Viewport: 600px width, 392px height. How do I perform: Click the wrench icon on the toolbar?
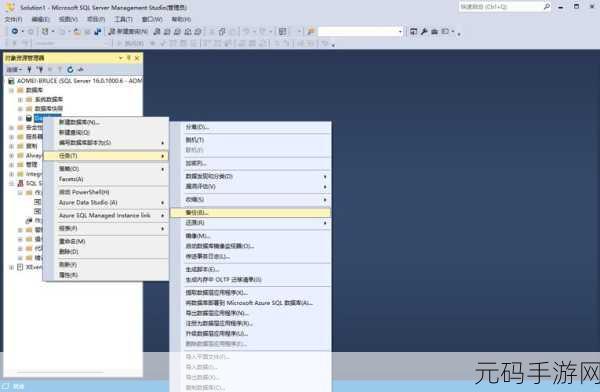424,31
